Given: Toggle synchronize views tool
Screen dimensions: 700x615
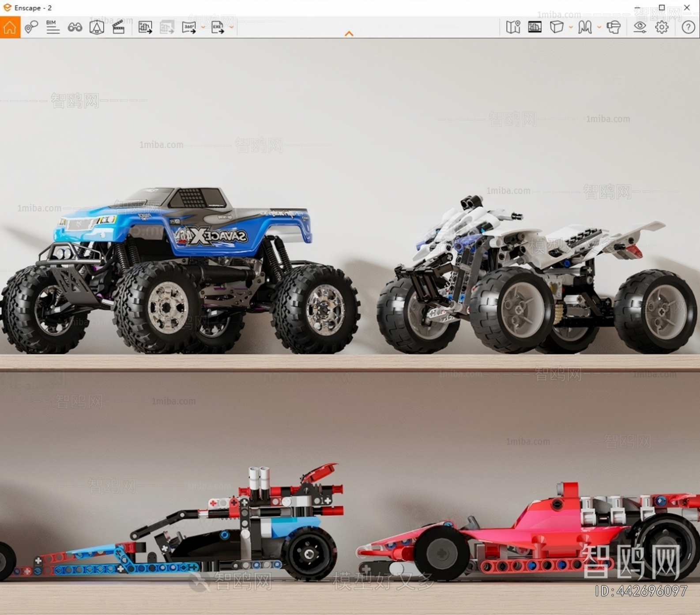Looking at the screenshot, I should coord(97,27).
